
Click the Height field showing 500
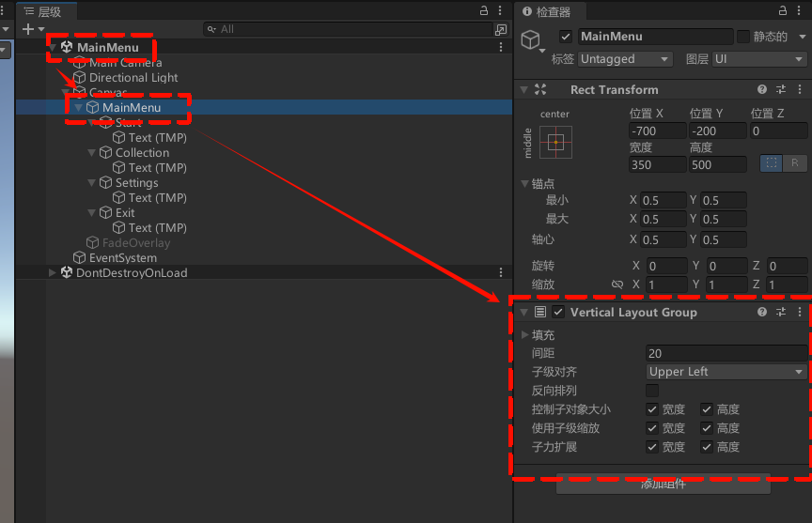717,164
